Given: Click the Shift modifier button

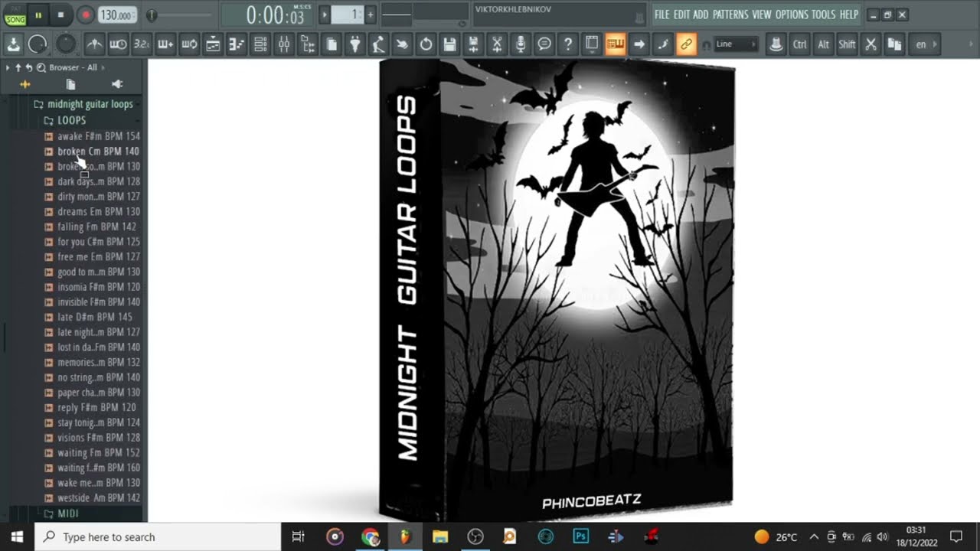Looking at the screenshot, I should pyautogui.click(x=847, y=44).
